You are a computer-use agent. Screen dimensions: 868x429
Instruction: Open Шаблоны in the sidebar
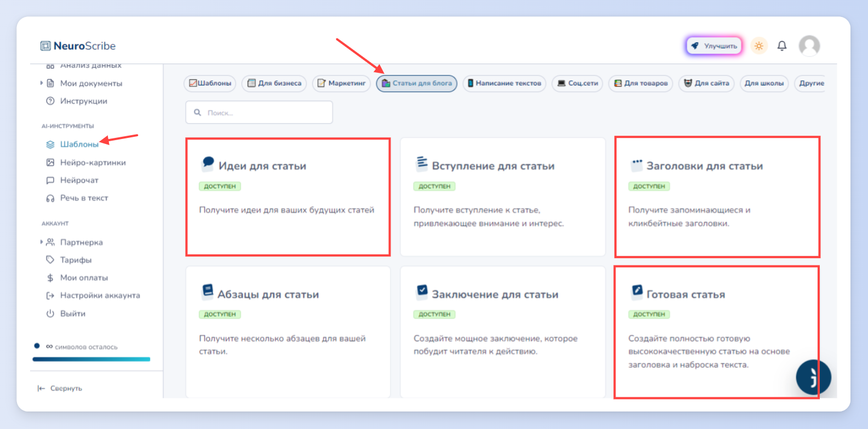click(x=79, y=144)
